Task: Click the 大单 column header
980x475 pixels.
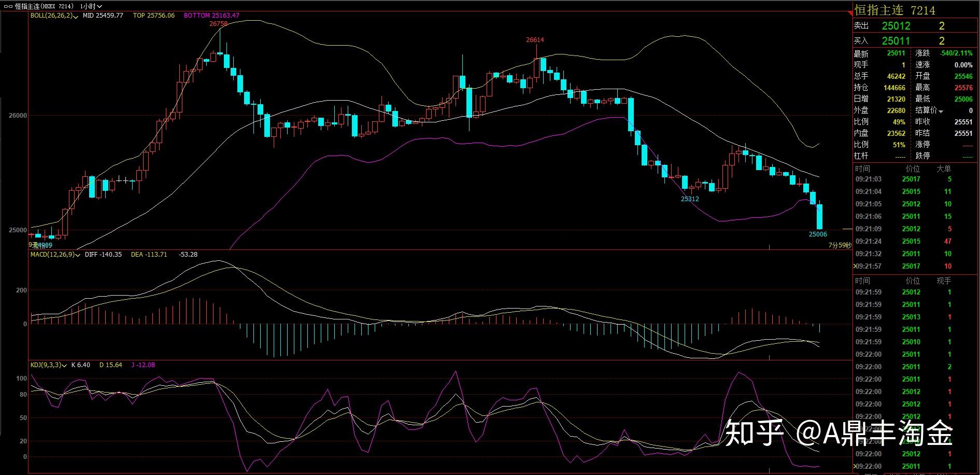Action: (944, 169)
